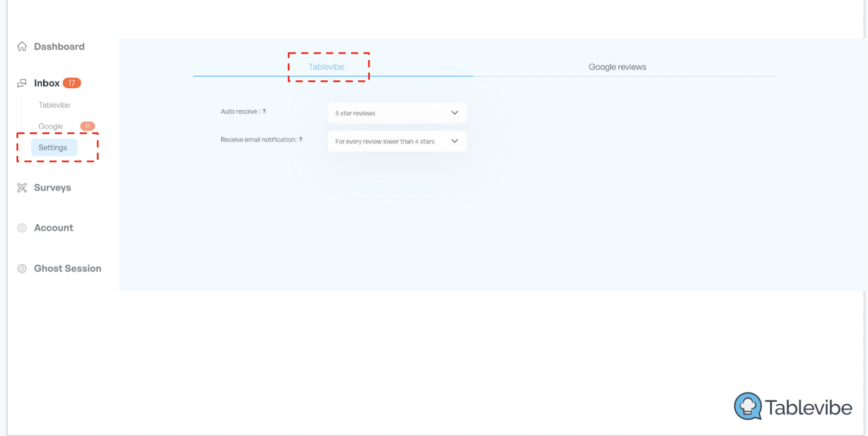Click the Receive email notification label

click(x=258, y=140)
